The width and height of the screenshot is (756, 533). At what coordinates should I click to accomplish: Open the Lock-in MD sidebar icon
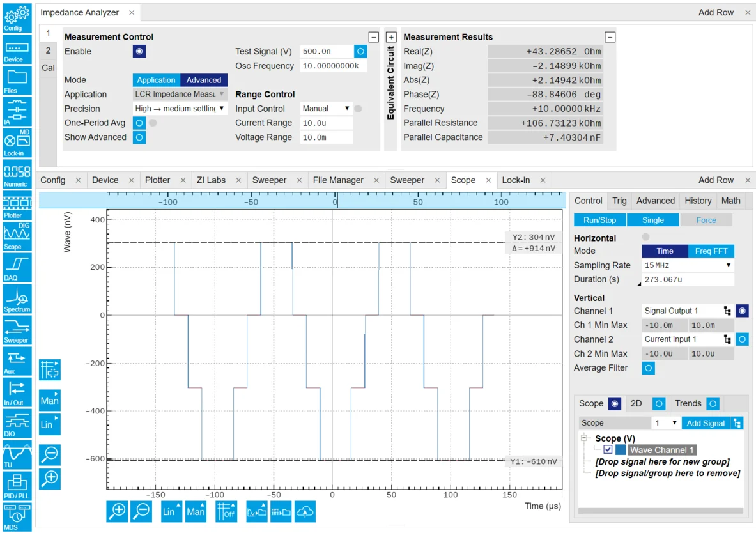pos(17,142)
